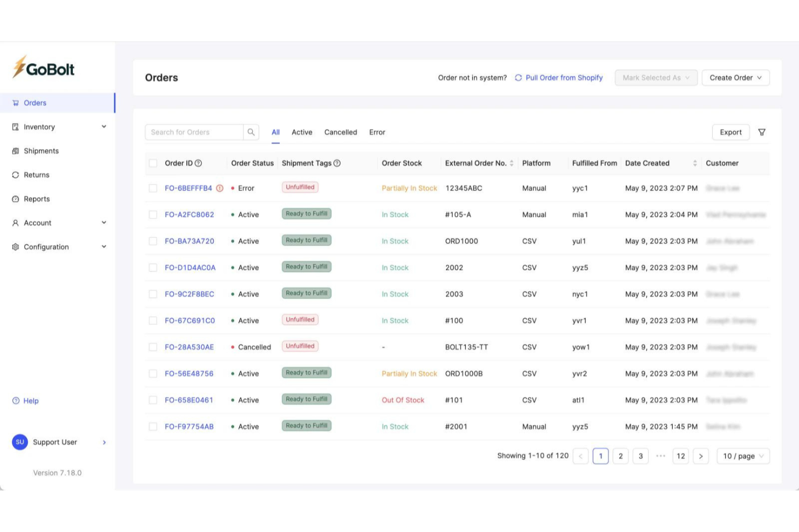Select the checkbox for order FO-A2FC8062

[153, 214]
